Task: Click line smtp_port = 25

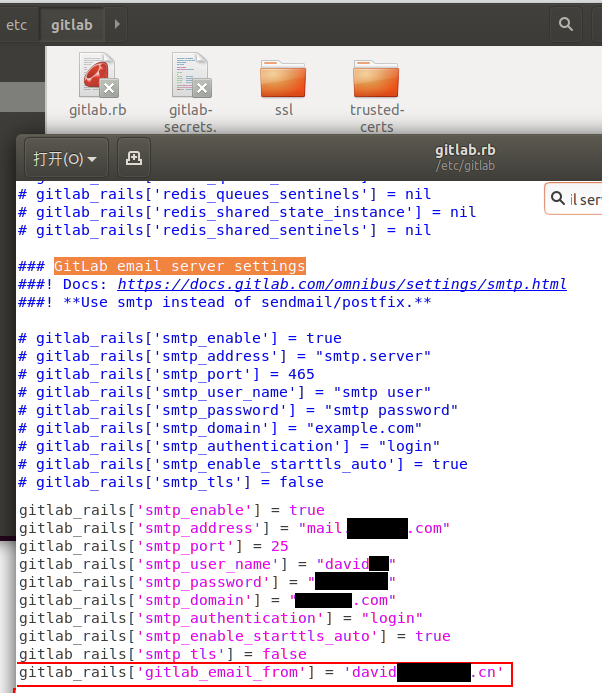Action: [x=153, y=546]
